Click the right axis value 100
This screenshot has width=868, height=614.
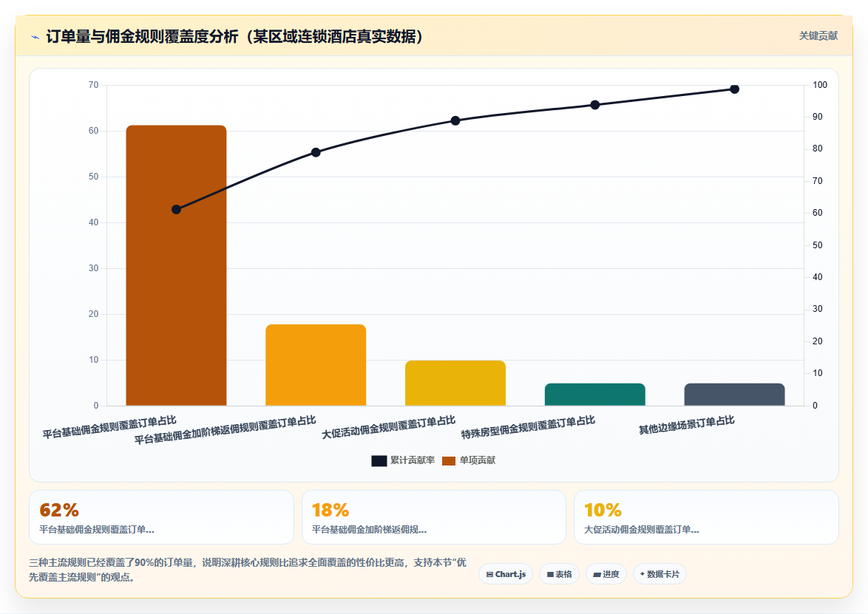point(820,85)
